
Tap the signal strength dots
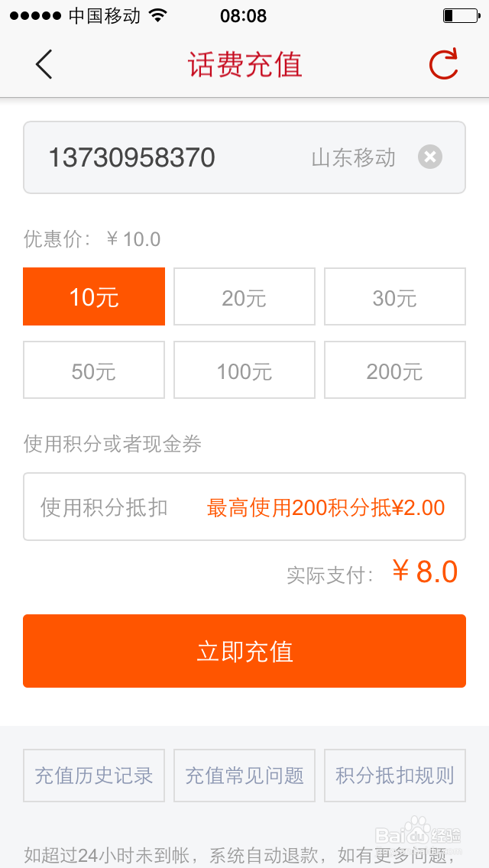click(x=35, y=16)
